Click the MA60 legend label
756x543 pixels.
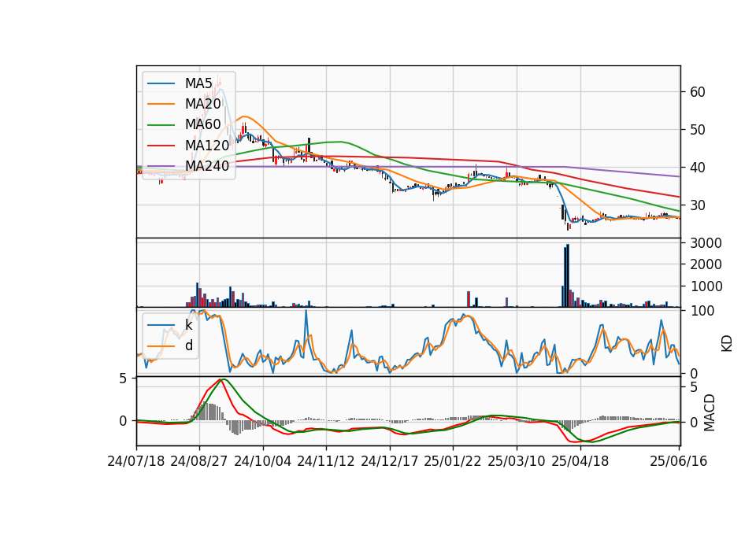point(202,124)
